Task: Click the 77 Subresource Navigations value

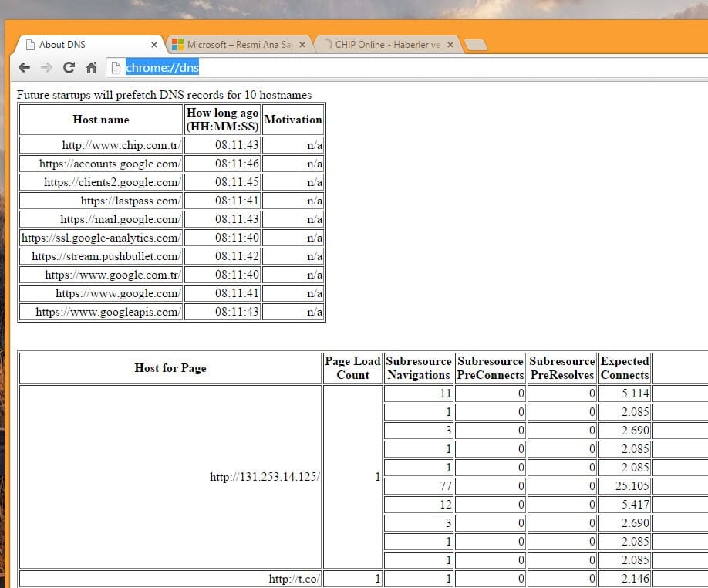Action: click(419, 486)
